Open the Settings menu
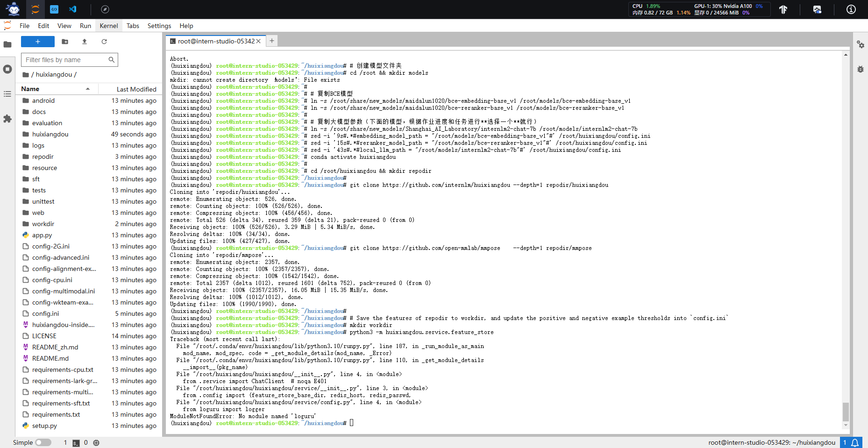The height and width of the screenshot is (448, 868). click(x=159, y=26)
